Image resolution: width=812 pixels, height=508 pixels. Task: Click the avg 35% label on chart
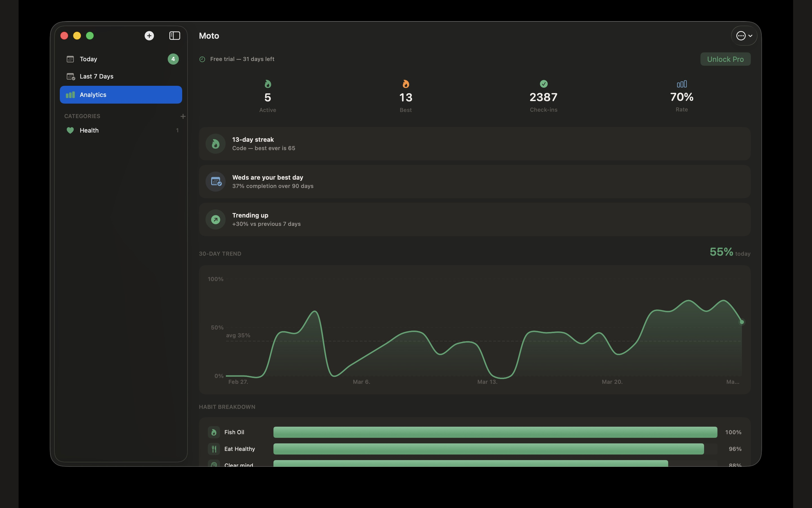[x=238, y=335]
